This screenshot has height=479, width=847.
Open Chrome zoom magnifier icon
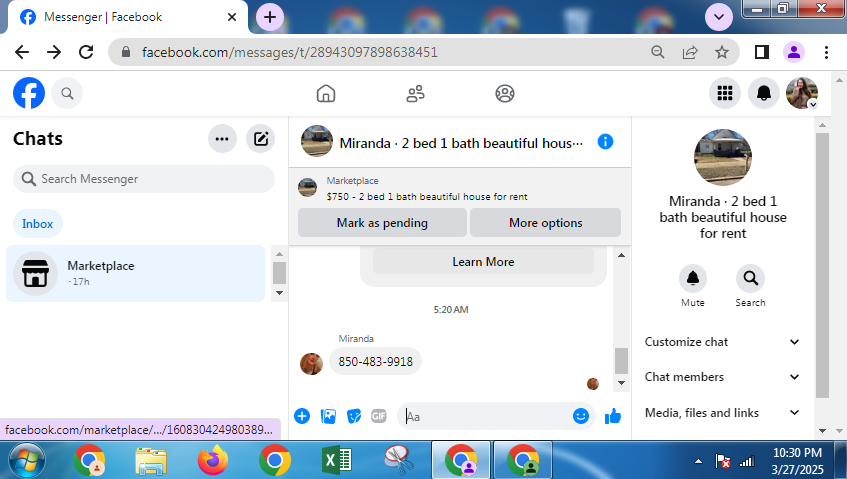[x=657, y=52]
